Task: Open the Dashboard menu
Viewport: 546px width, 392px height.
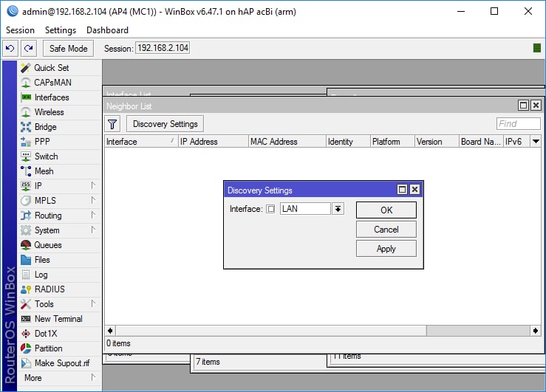Action: (x=107, y=30)
